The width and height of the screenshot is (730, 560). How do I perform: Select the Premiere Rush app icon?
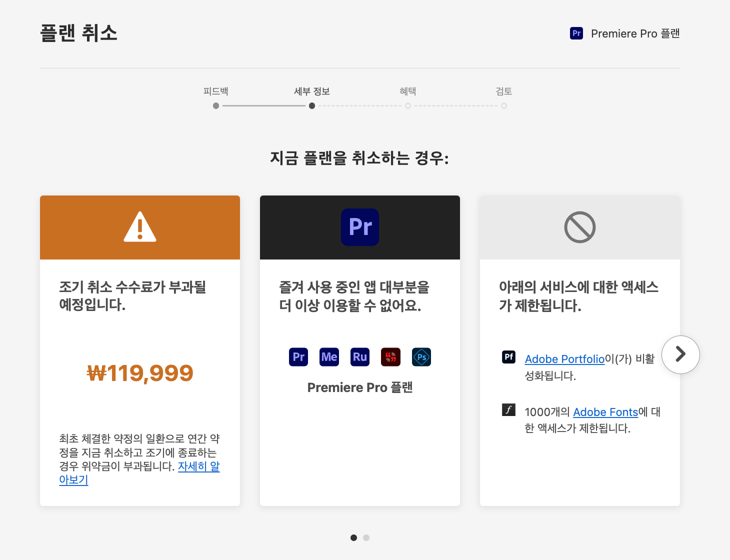click(x=360, y=357)
